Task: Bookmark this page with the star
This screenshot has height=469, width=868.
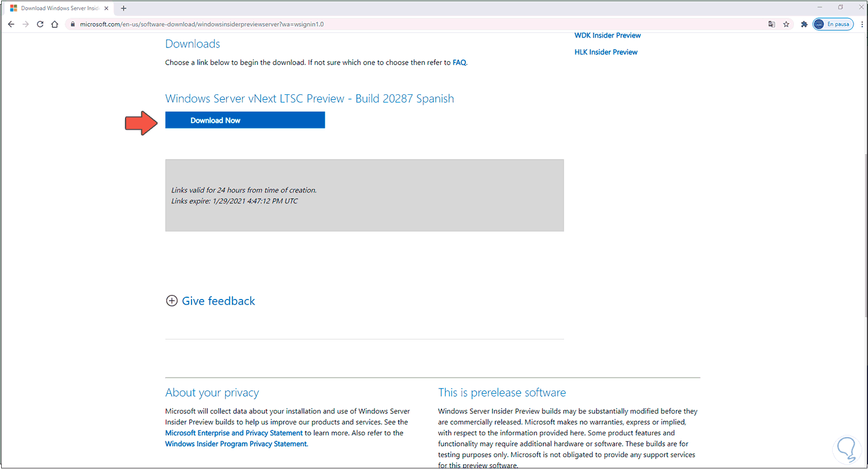Action: [x=786, y=24]
